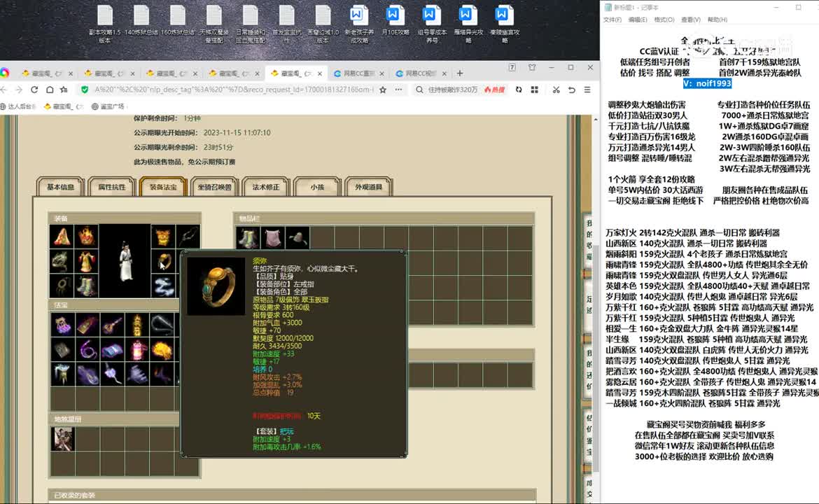Open the 热搜 hot search button
The width and height of the screenshot is (819, 504).
(494, 90)
